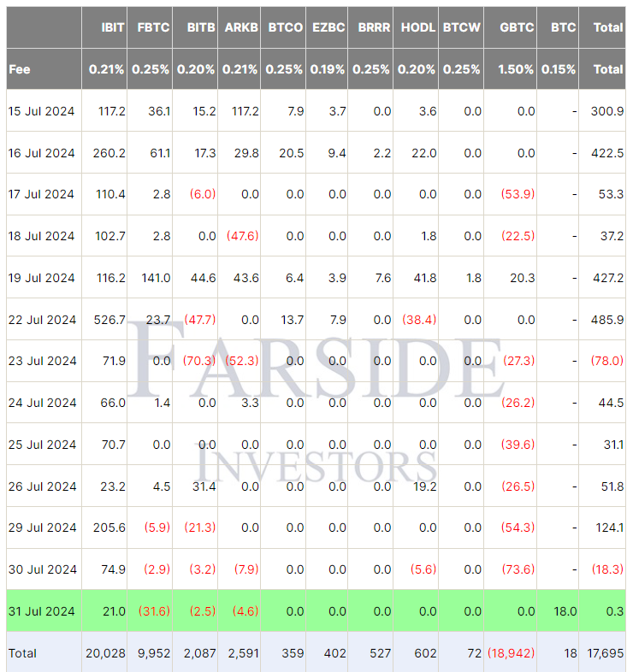The height and width of the screenshot is (672, 627).
Task: Select daily total 300.9 for 15 Jul
Action: click(x=607, y=111)
